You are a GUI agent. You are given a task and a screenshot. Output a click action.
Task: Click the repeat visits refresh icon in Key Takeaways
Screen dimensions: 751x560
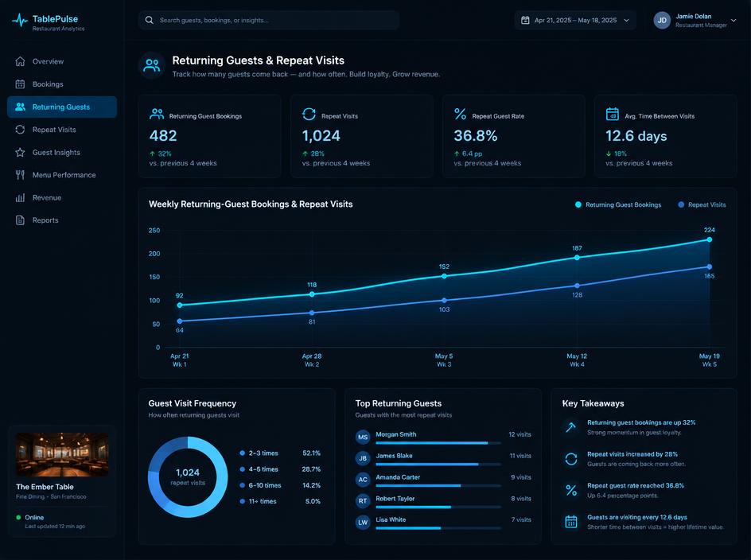tap(571, 459)
